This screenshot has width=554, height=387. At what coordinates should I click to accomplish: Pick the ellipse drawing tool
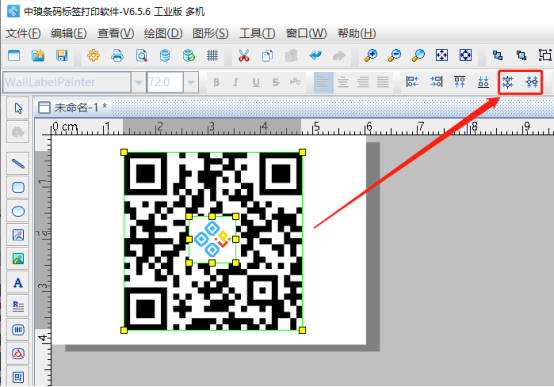18,211
